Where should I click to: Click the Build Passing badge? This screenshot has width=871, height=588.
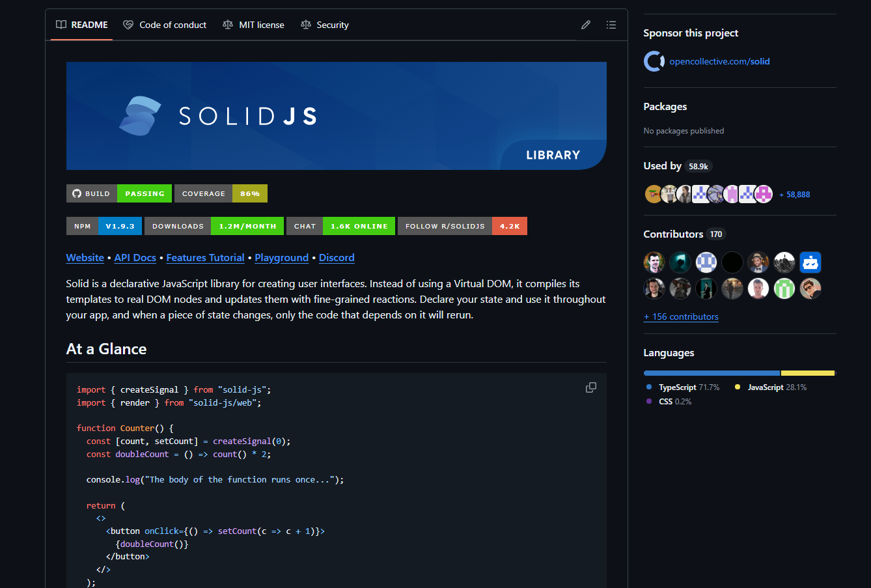click(x=119, y=193)
